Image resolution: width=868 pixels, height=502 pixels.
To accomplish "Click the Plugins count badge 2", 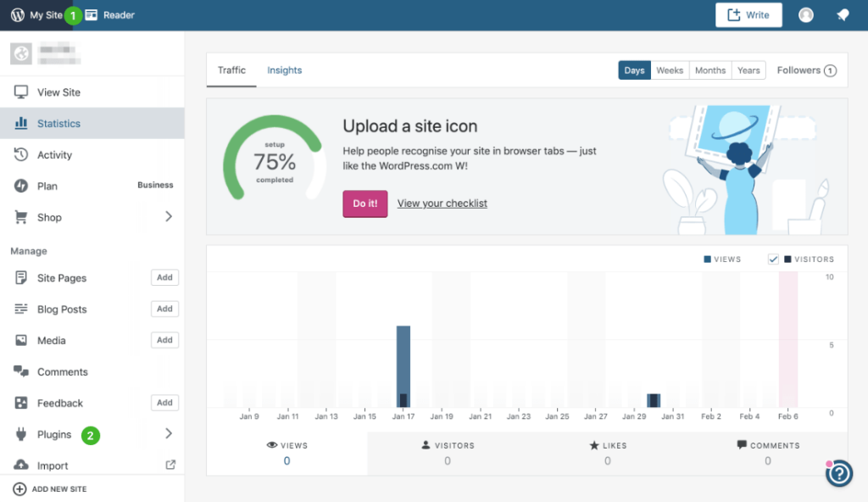I will (91, 436).
